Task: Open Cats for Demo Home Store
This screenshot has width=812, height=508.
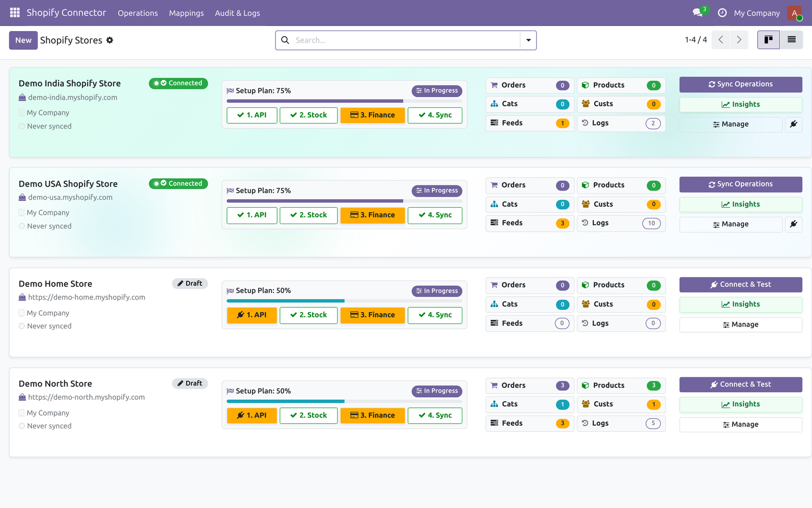Action: tap(530, 304)
